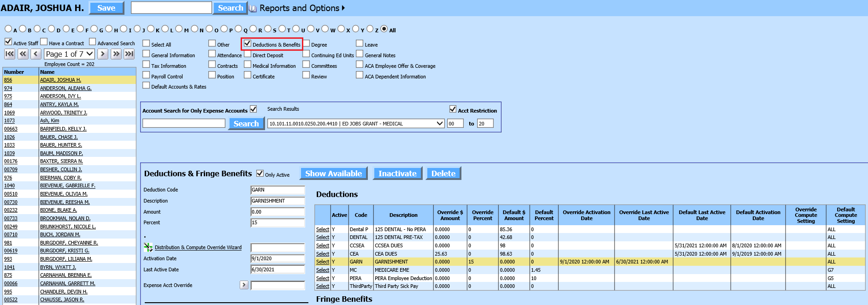Screen dimensions: 868x305
Task: Jump forward with the double-right arrow
Action: tap(116, 54)
